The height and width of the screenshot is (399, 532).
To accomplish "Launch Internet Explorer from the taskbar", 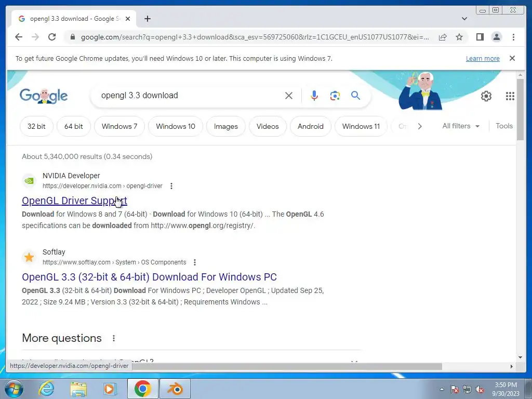I will click(x=46, y=389).
